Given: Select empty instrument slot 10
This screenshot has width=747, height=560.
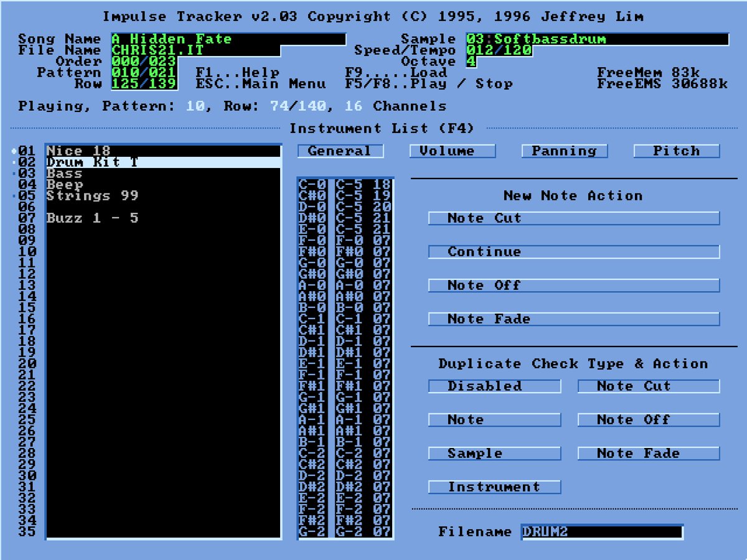Looking at the screenshot, I should point(163,252).
